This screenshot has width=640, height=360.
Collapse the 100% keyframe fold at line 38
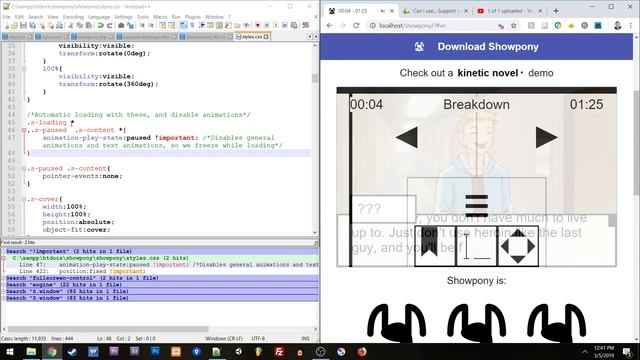pyautogui.click(x=24, y=69)
